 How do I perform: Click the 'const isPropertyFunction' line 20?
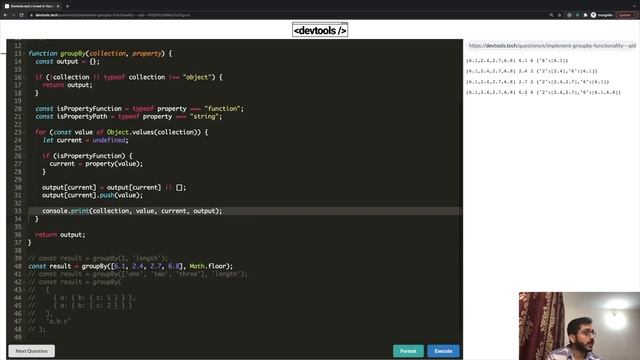[139, 109]
